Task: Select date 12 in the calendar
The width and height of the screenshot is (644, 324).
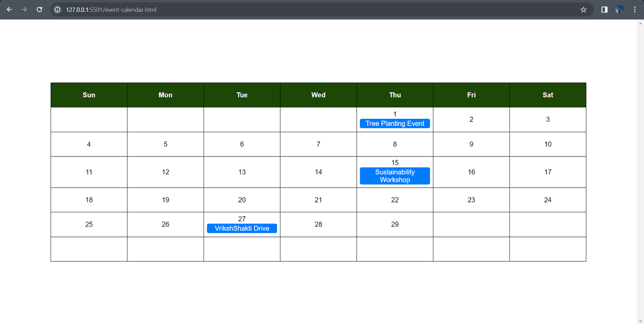Action: tap(165, 172)
